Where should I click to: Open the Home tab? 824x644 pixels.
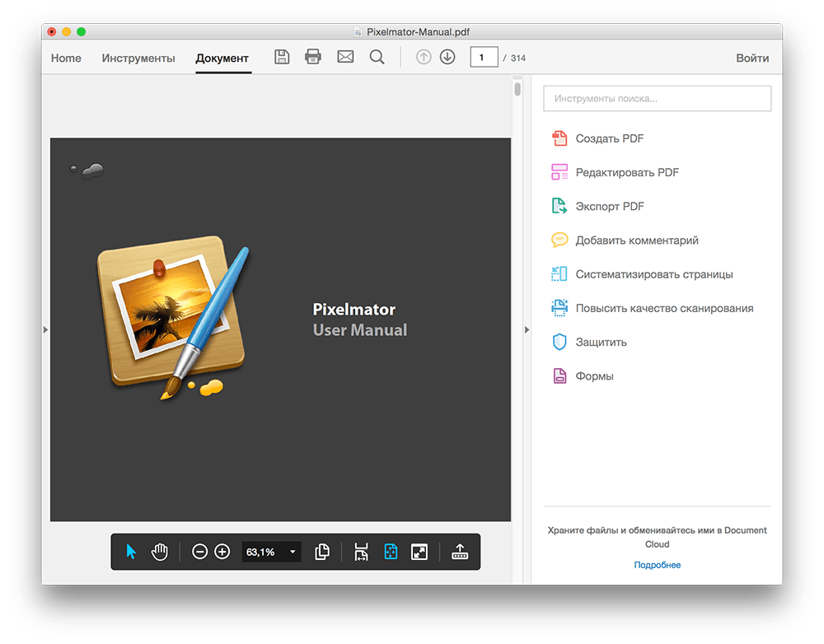66,58
